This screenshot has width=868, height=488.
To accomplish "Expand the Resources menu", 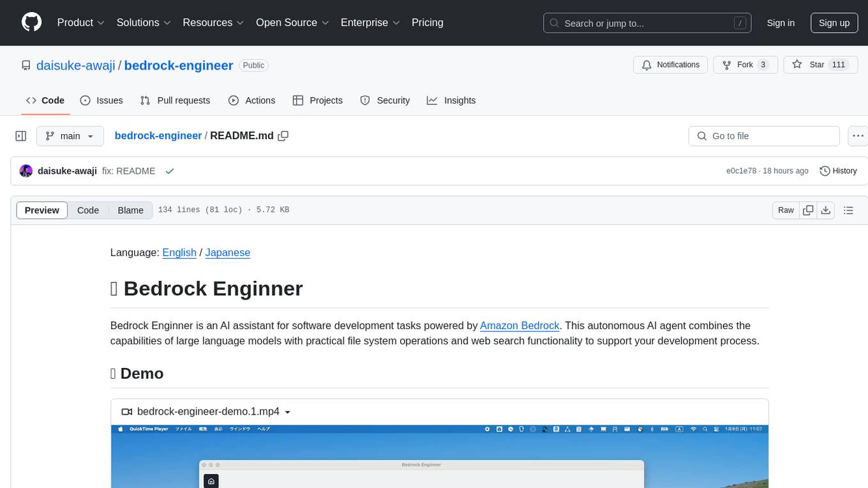I will 213,22.
